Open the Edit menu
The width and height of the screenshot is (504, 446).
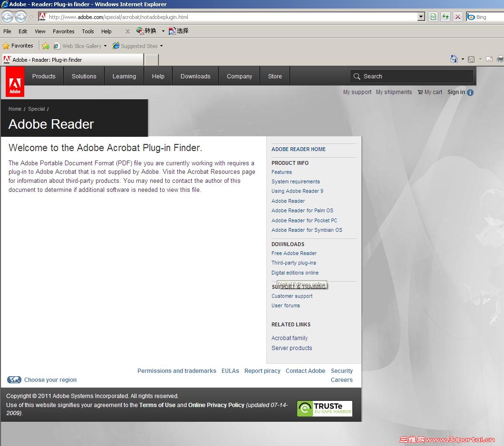(x=23, y=31)
